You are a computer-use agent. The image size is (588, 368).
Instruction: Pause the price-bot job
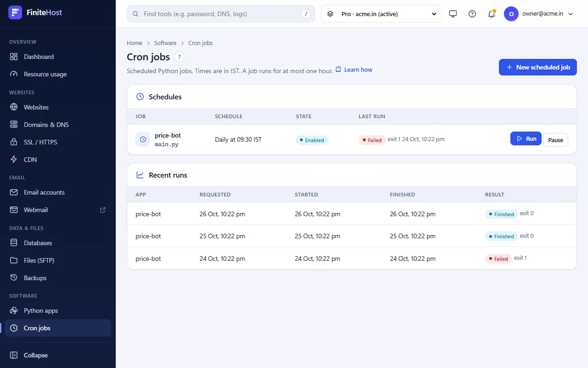(x=555, y=140)
